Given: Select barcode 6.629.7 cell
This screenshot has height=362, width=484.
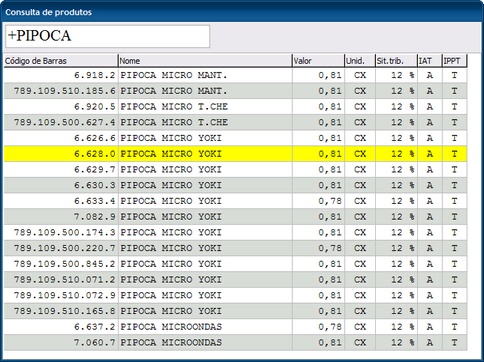Looking at the screenshot, I should (x=61, y=170).
